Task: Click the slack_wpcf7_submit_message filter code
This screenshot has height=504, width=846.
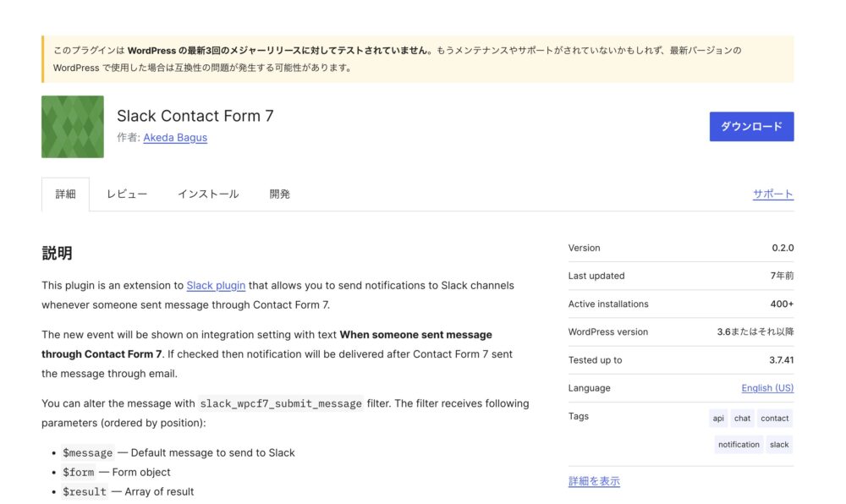Action: 281,403
